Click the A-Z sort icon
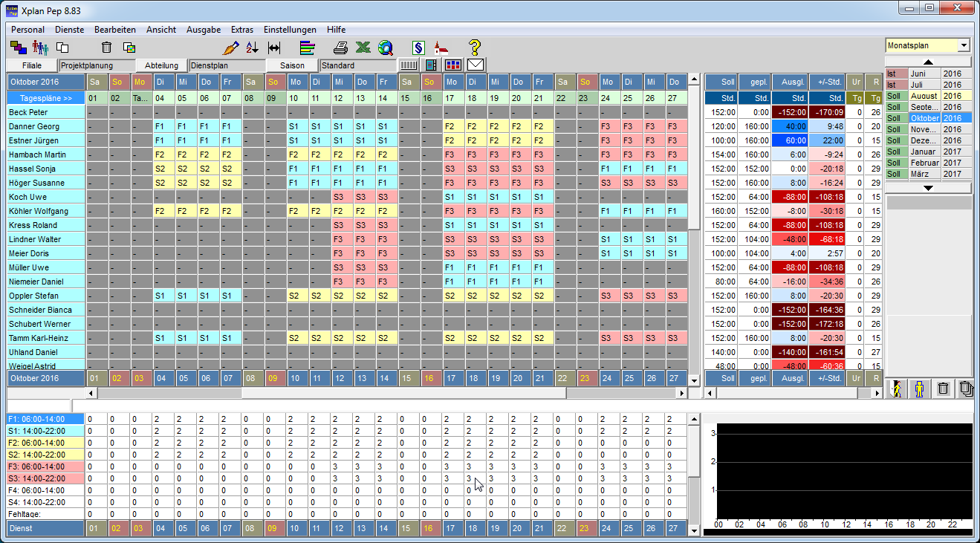The image size is (980, 543). pos(252,48)
